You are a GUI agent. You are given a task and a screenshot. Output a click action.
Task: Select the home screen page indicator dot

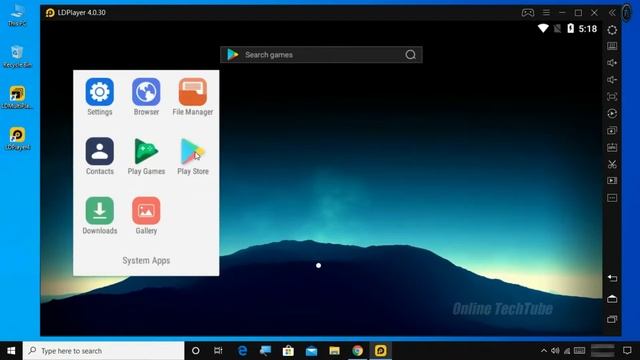(318, 265)
